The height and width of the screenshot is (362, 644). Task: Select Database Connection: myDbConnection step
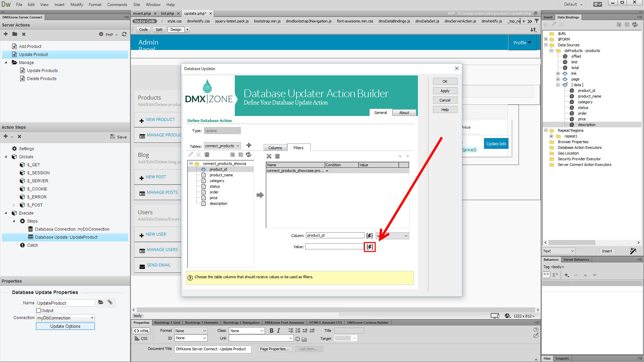coord(72,229)
